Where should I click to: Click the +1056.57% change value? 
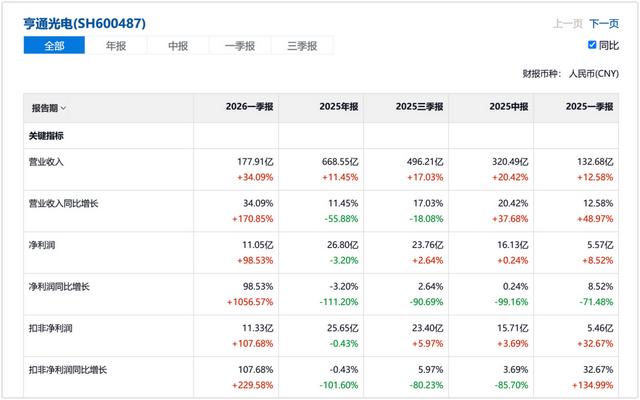pyautogui.click(x=250, y=302)
